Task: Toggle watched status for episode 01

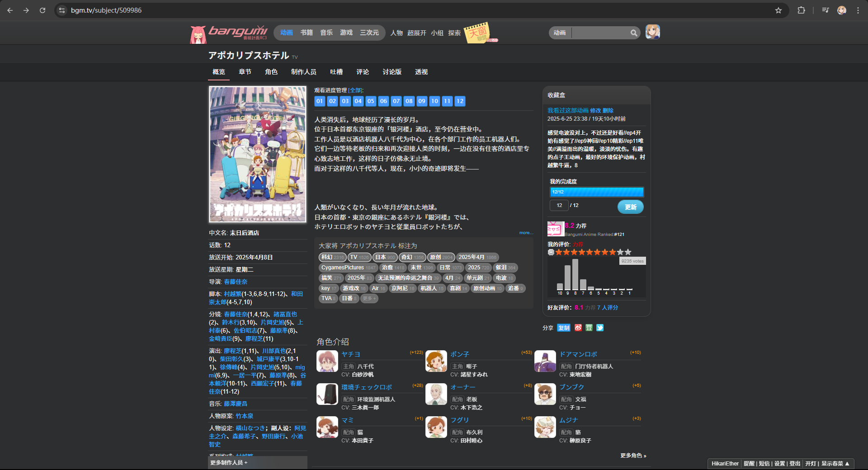Action: click(320, 101)
